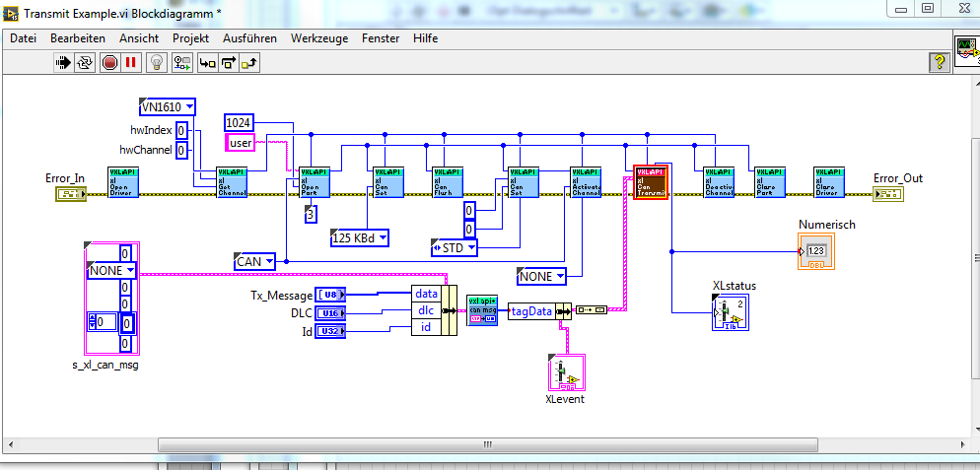Click the Step Into button
The width and height of the screenshot is (980, 470).
tap(207, 62)
